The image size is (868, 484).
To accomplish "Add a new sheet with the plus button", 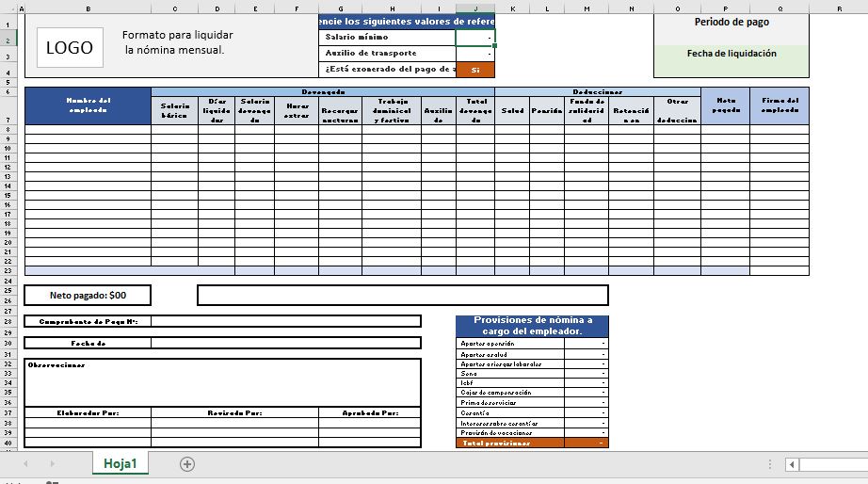I will pyautogui.click(x=187, y=464).
